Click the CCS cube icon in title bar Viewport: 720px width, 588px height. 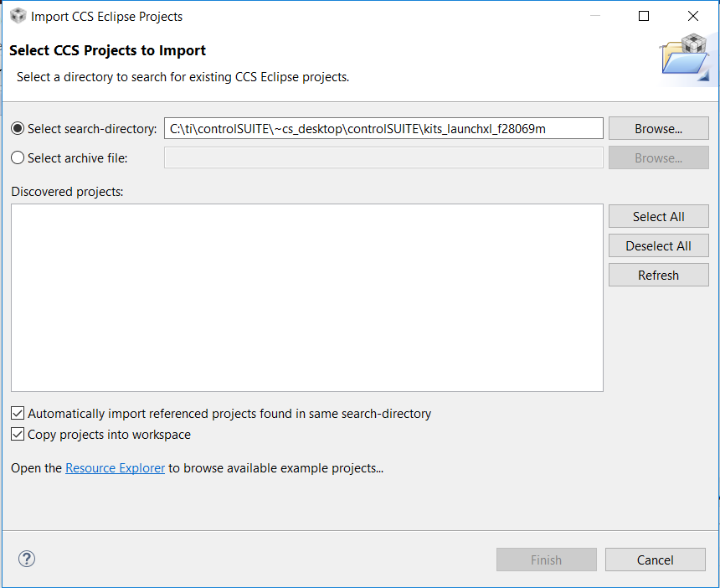pyautogui.click(x=18, y=16)
